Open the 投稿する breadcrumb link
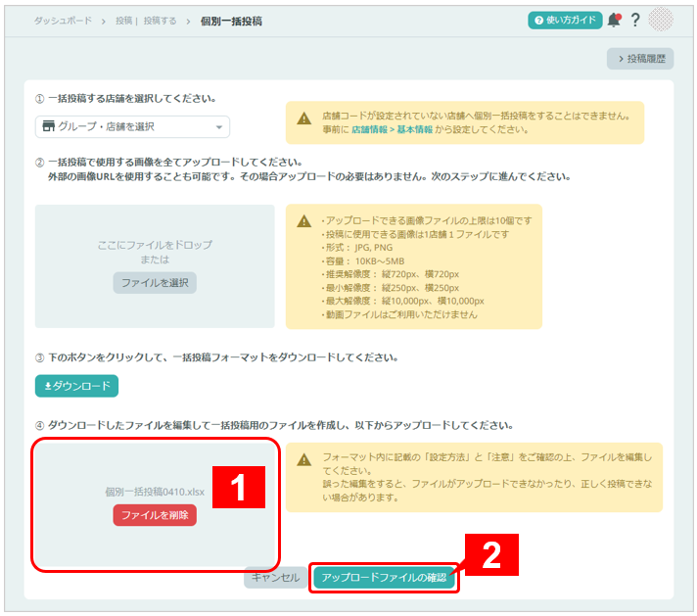Screen dimensions: 697x616 [160, 21]
